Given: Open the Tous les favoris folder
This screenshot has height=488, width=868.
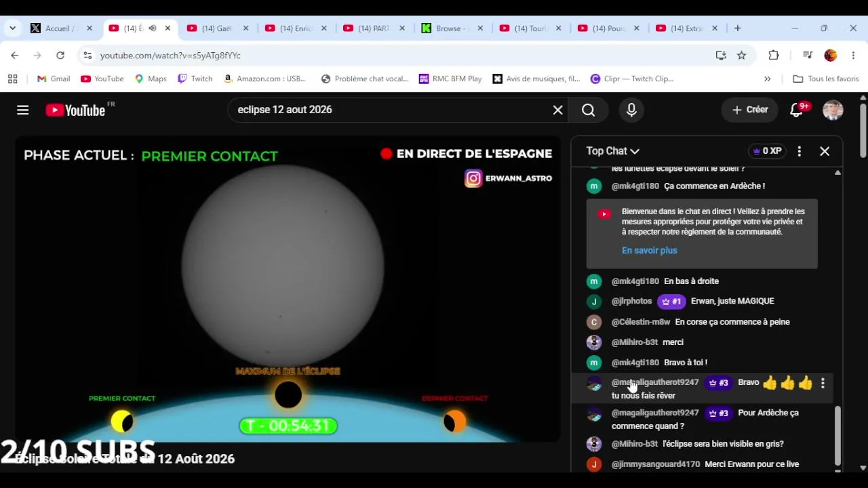Looking at the screenshot, I should (826, 79).
